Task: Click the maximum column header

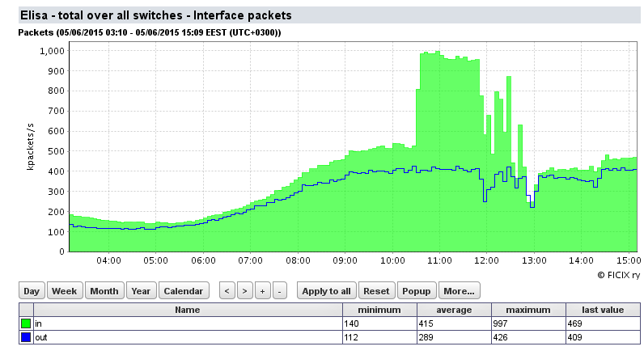Action: (528, 310)
